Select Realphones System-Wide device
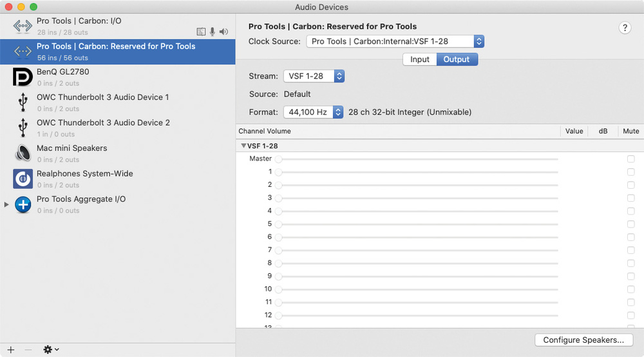The height and width of the screenshot is (357, 644). coord(117,179)
